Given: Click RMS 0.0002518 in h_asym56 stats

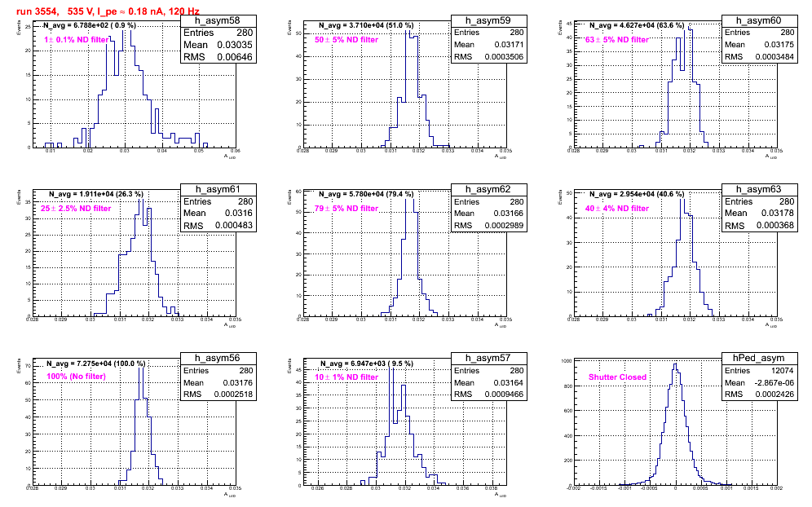Looking at the screenshot, I should pos(218,394).
